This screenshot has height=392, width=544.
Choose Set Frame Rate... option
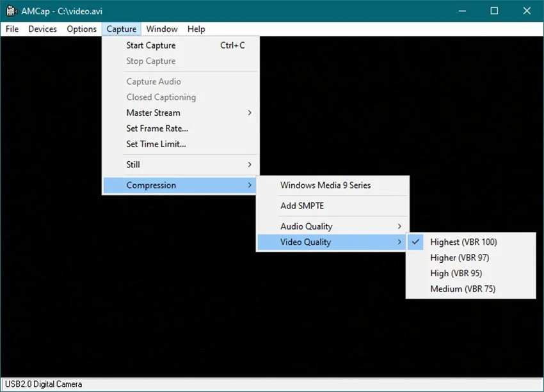[157, 129]
